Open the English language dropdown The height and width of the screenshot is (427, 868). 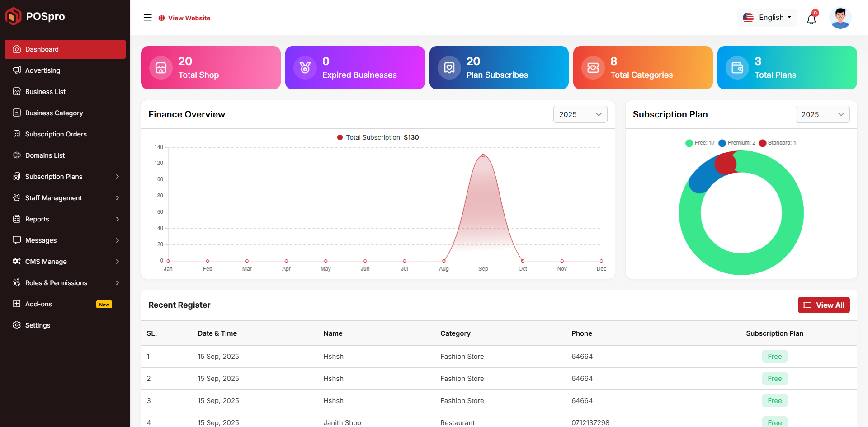(767, 18)
